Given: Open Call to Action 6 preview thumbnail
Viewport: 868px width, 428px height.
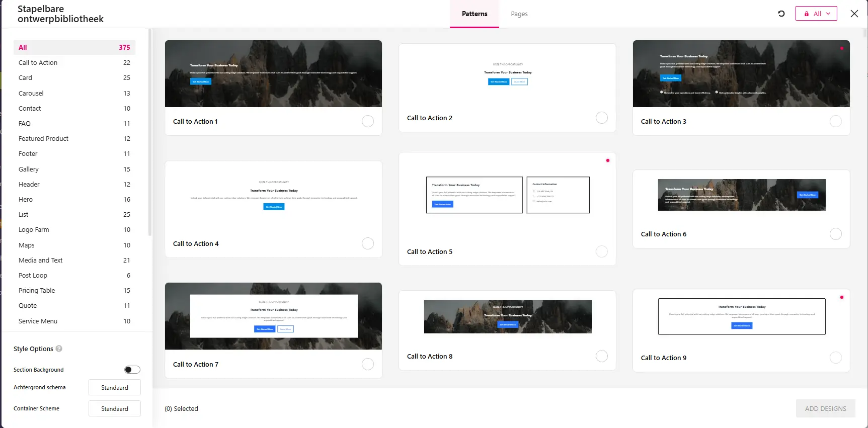Looking at the screenshot, I should (x=741, y=195).
